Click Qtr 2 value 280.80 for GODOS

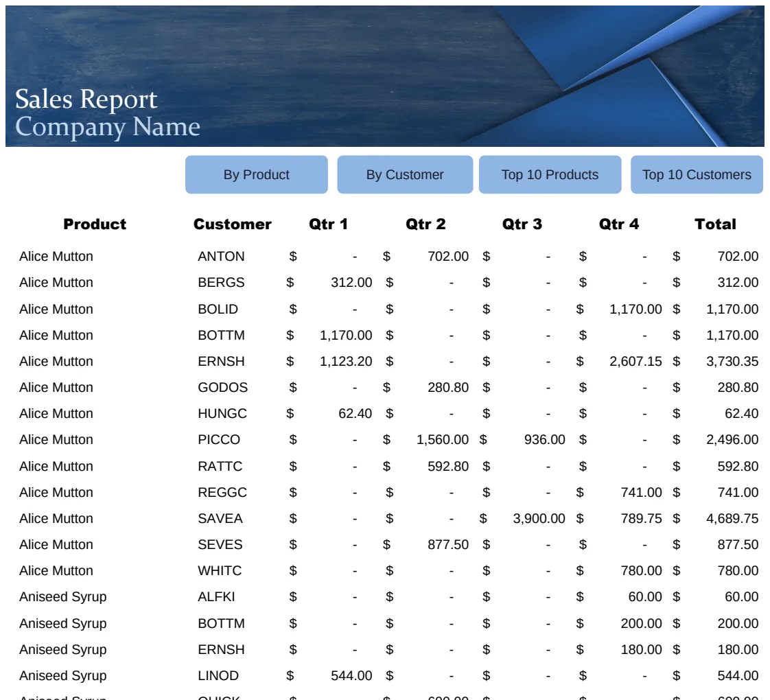[x=448, y=387]
